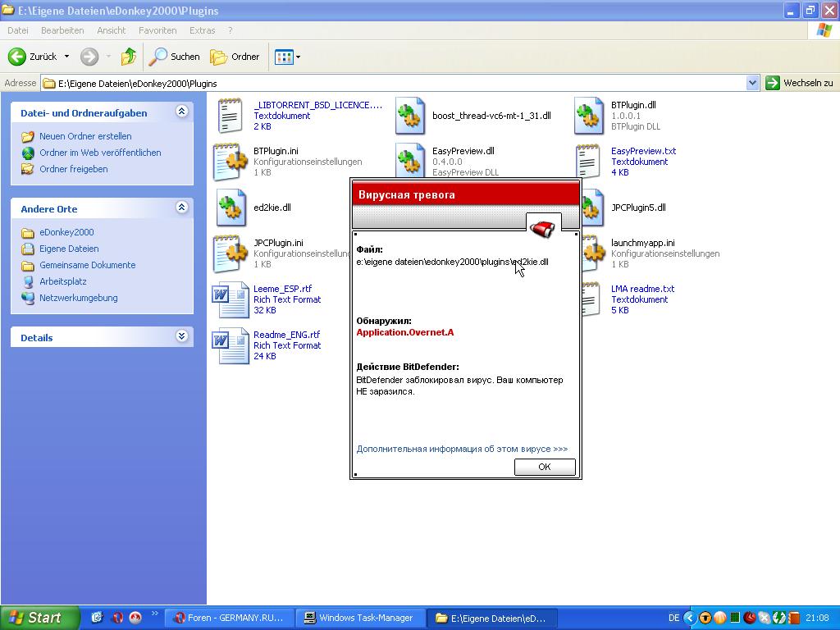Screen dimensions: 840x630
Task: Open the Views icon in toolbar
Action: click(284, 57)
